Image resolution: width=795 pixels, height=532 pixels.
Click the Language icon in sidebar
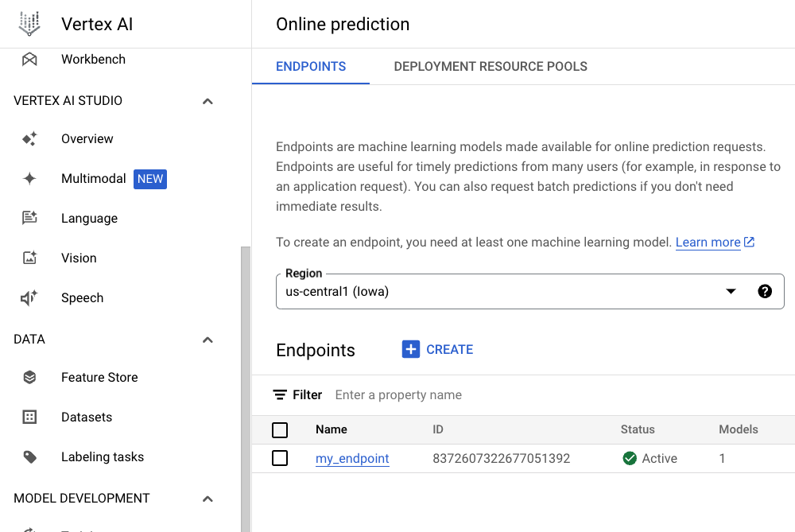(x=29, y=218)
